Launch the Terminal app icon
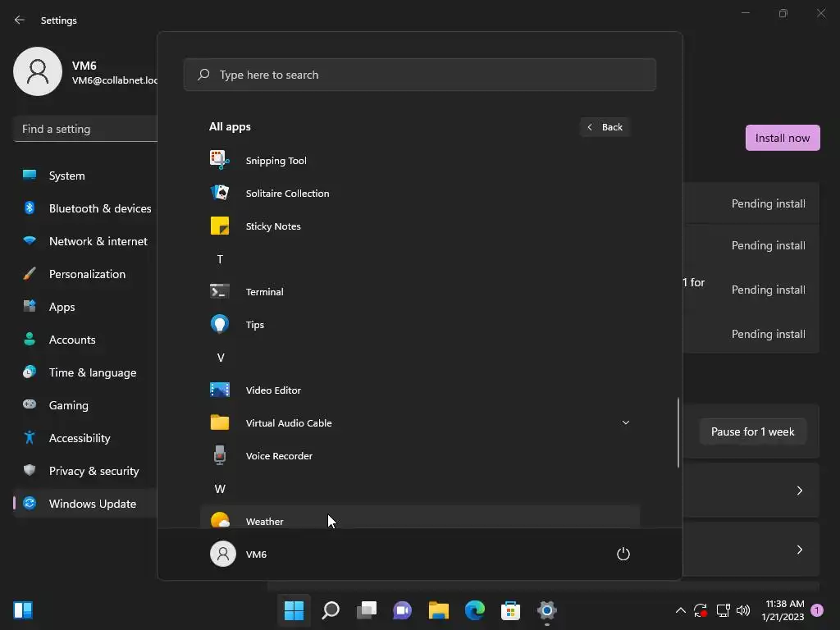840x630 pixels. click(220, 291)
